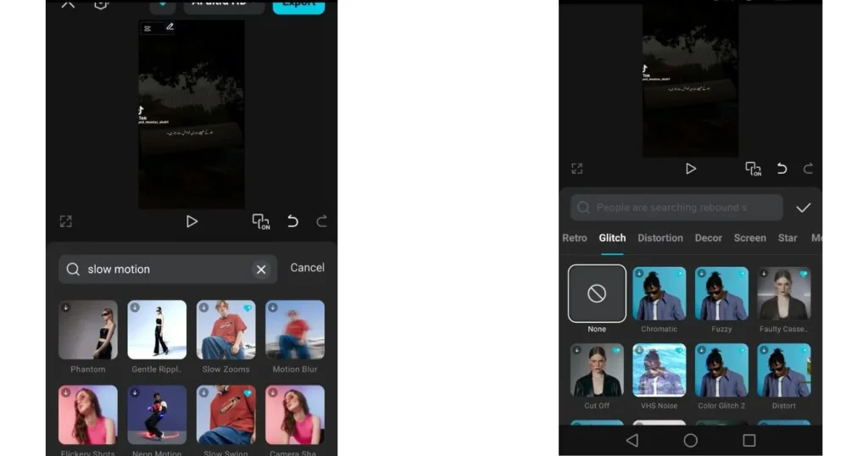This screenshot has width=868, height=456.
Task: Clear the 'slow motion' search text
Action: pos(261,270)
